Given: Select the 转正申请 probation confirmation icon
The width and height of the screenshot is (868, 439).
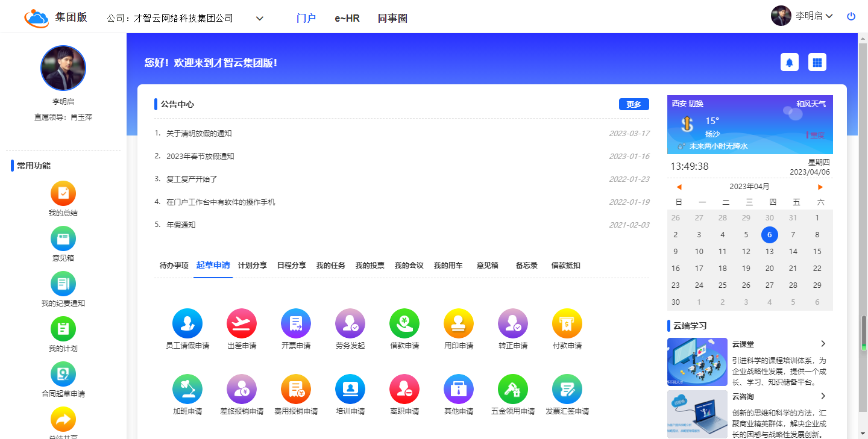Looking at the screenshot, I should point(512,323).
